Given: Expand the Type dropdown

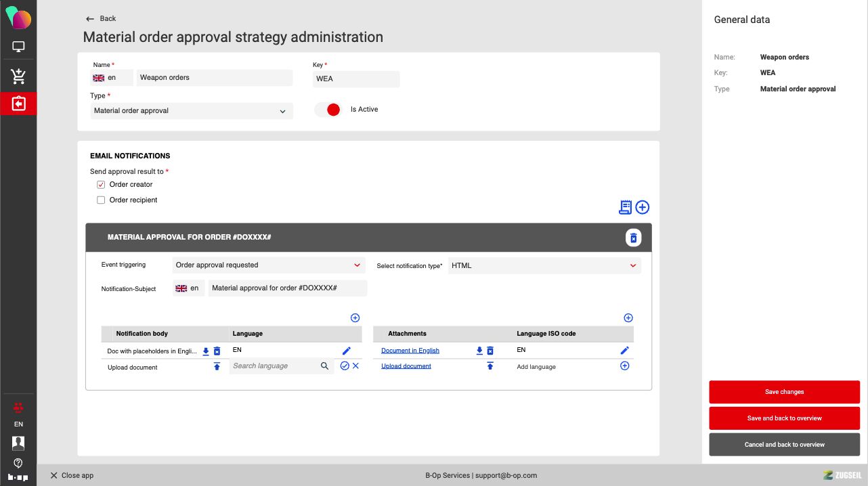Looking at the screenshot, I should point(192,111).
